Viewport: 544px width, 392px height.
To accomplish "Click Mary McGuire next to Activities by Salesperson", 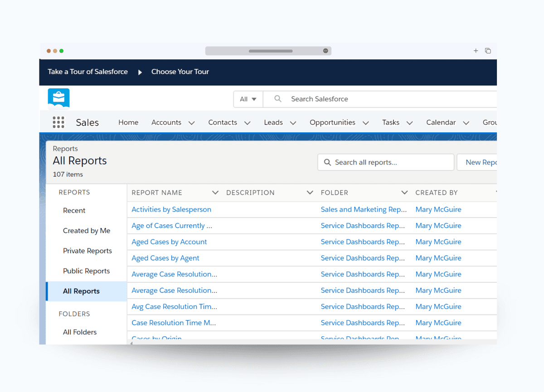I will coord(438,209).
